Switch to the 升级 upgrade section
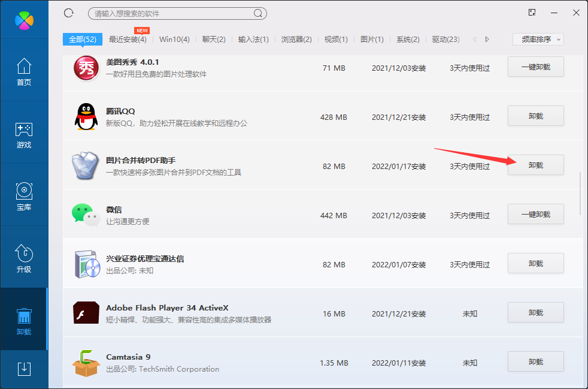Viewport: 588px width, 389px height. (x=24, y=259)
